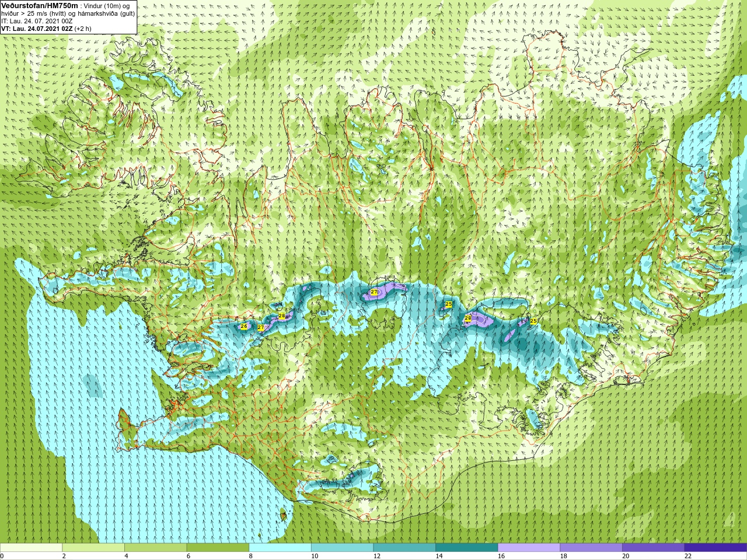
Task: Click the scale value 2 on the legend
Action: point(64,556)
